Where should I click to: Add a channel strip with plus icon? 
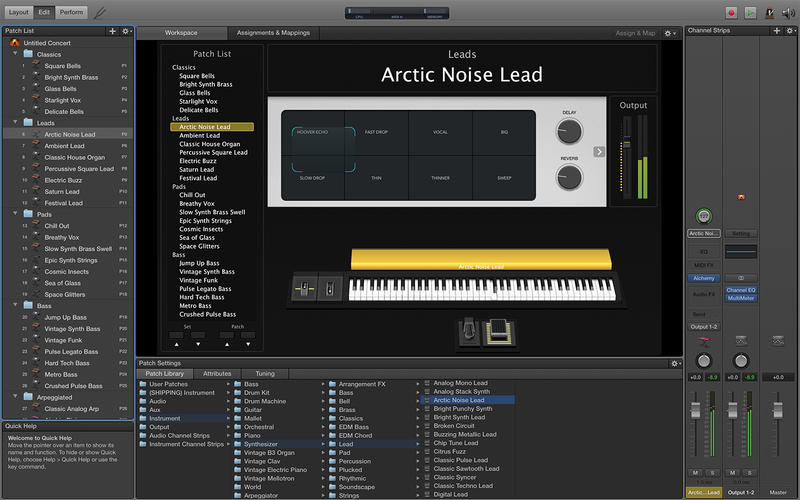pos(776,32)
